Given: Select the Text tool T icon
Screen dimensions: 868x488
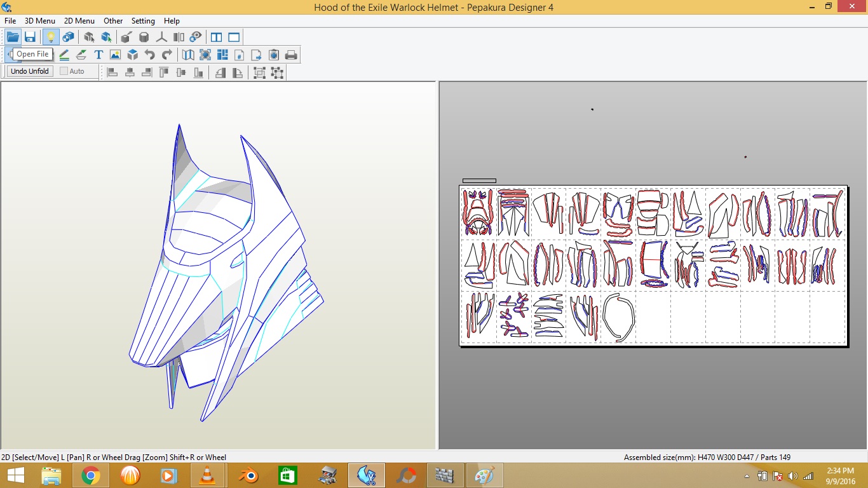Looking at the screenshot, I should pyautogui.click(x=98, y=55).
